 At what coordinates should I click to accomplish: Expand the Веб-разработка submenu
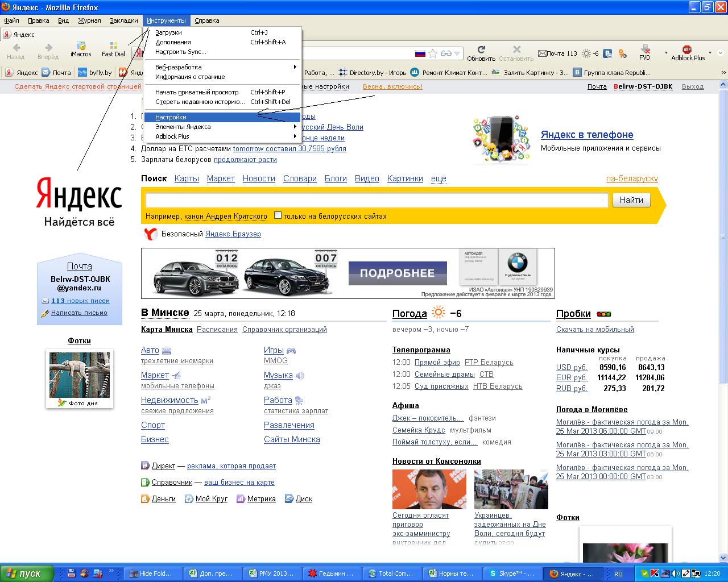pos(222,67)
